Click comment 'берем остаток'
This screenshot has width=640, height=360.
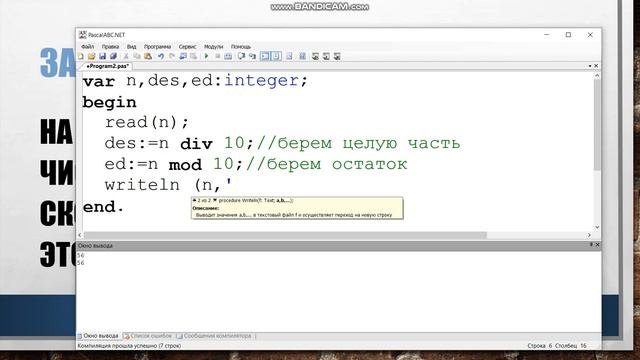(x=337, y=164)
